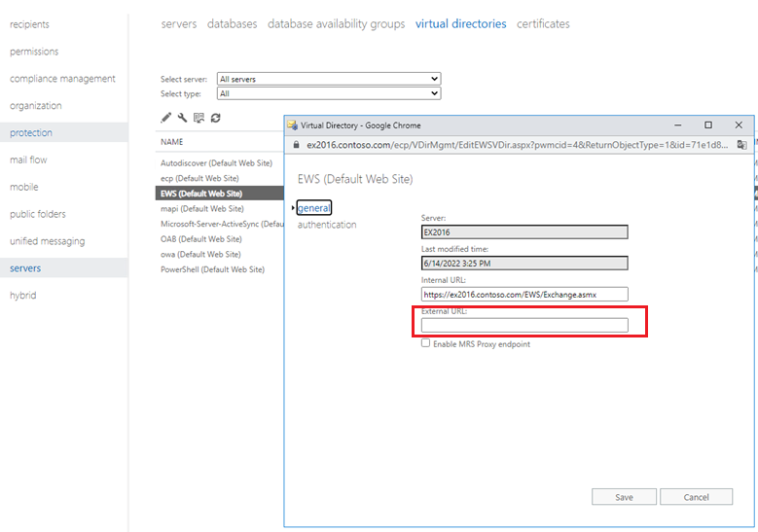Click the reset virtual directory icon
Viewport: 758px width, 532px height.
tap(199, 118)
